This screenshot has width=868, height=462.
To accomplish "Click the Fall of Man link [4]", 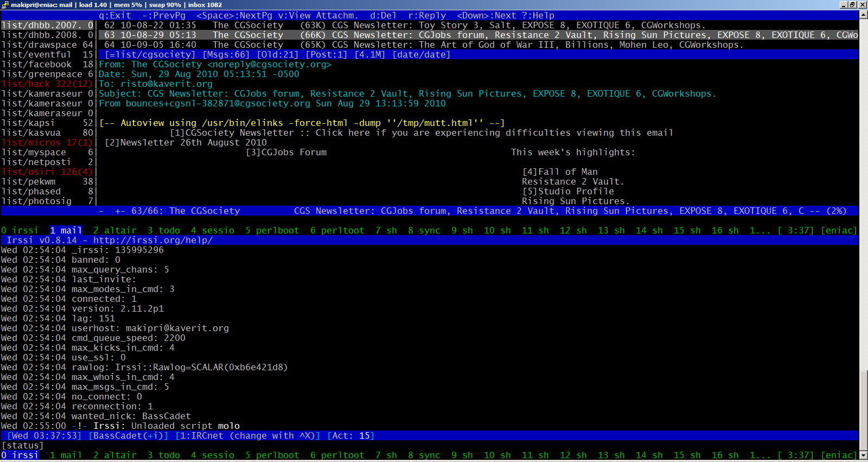I will [560, 172].
